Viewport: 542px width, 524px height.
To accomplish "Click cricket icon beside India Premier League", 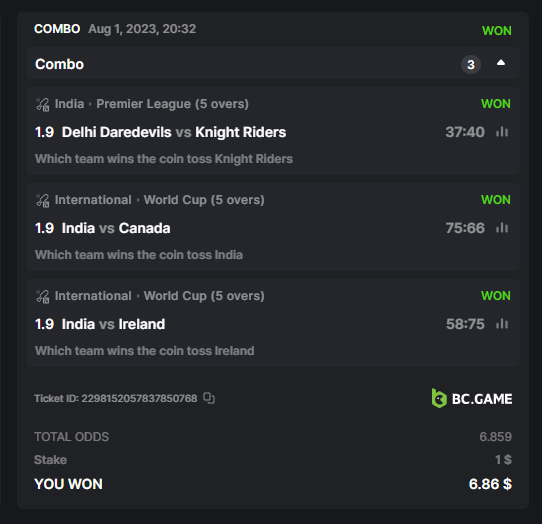I will [43, 104].
